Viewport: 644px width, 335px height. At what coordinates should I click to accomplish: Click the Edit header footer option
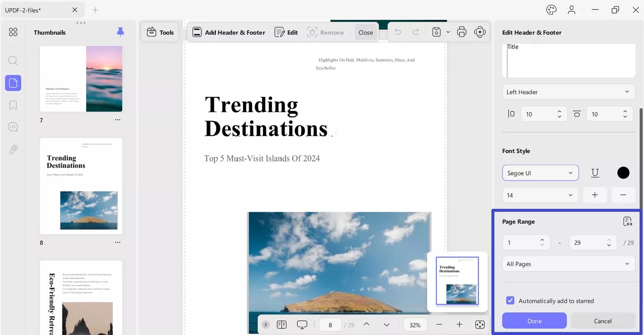(286, 32)
